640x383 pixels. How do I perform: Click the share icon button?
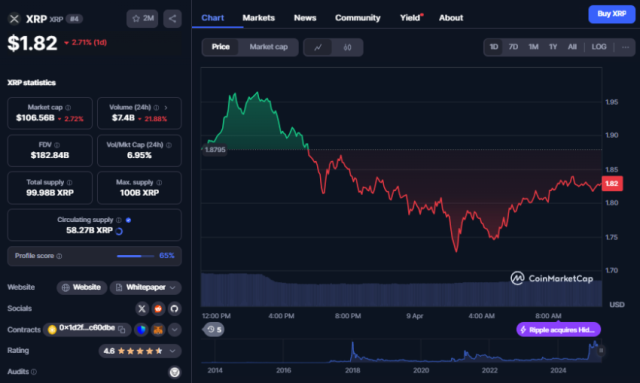click(x=172, y=19)
